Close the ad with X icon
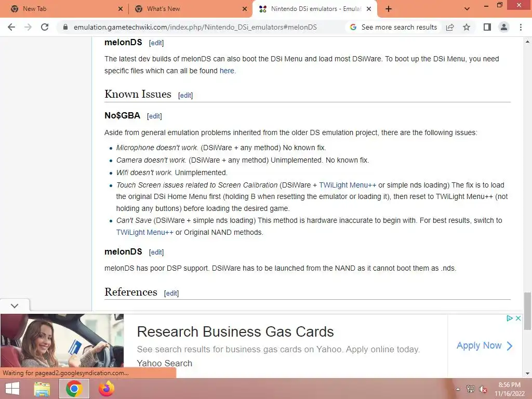 click(518, 318)
